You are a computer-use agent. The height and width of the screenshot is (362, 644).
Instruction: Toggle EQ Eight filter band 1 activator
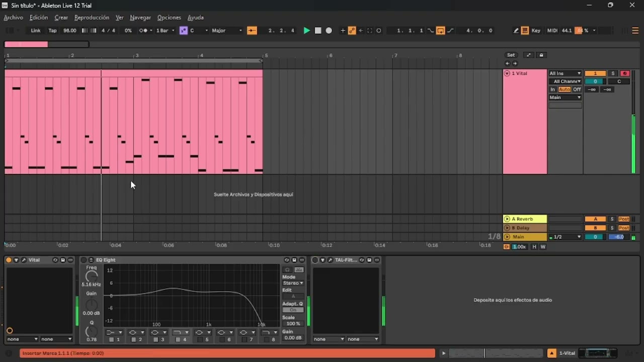(111, 340)
